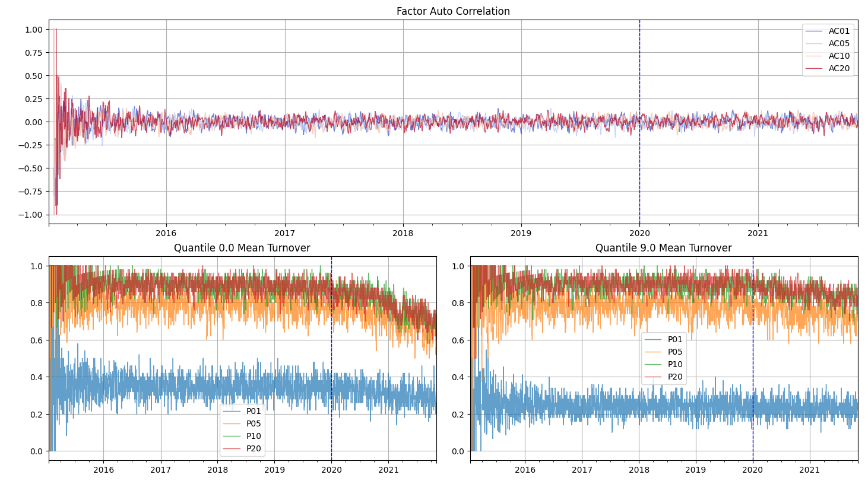Image resolution: width=868 pixels, height=481 pixels.
Task: Click P05 in Quantile 0.0 legend
Action: (242, 423)
